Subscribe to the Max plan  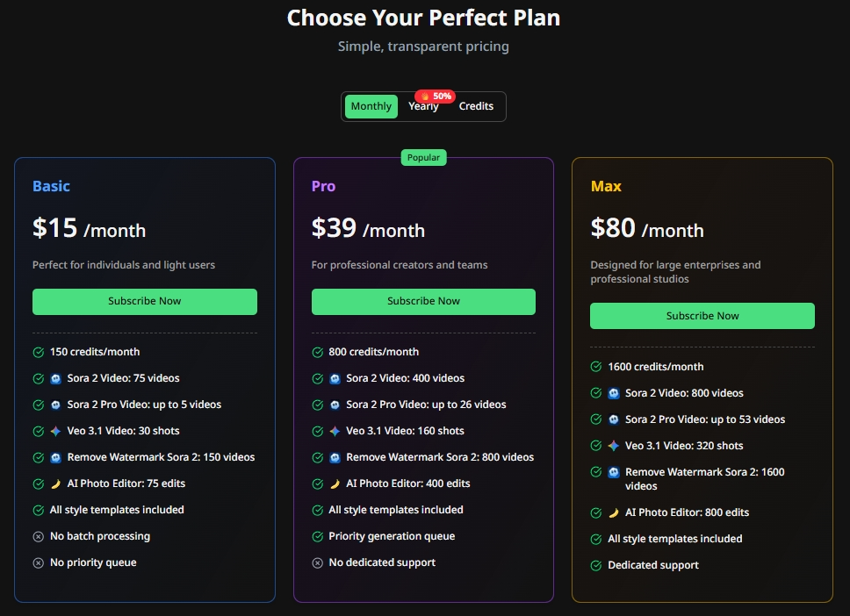(702, 316)
